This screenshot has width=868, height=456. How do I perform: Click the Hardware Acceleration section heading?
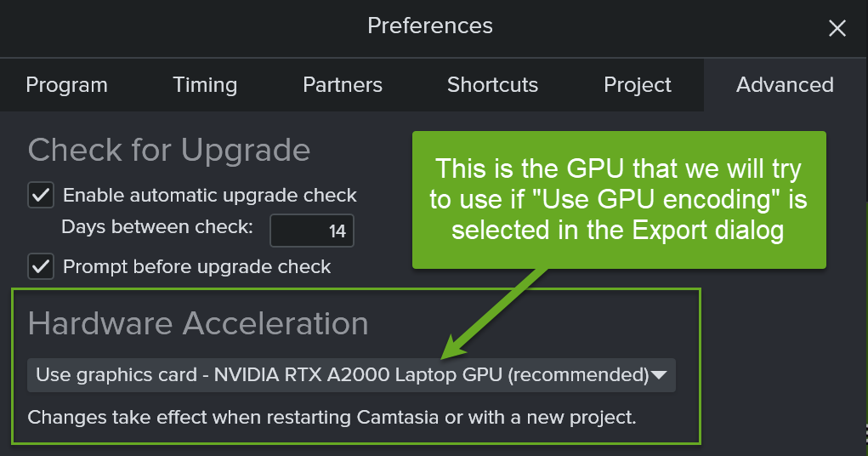[198, 324]
